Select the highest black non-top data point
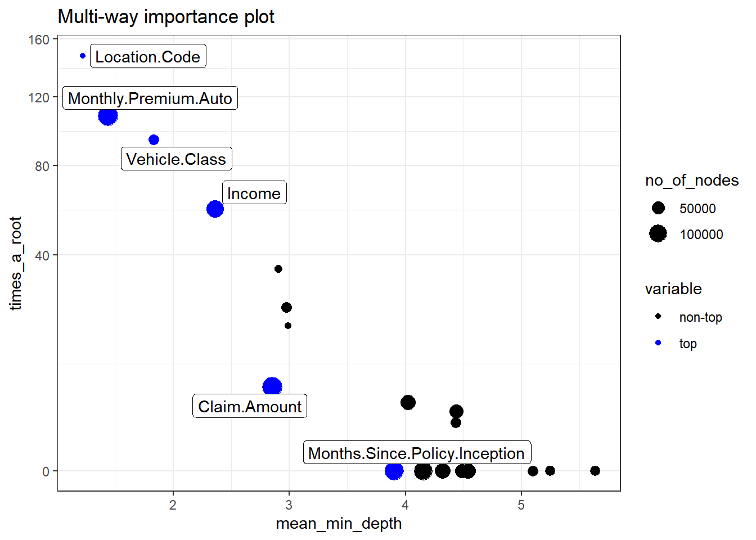Image resolution: width=756 pixels, height=540 pixels. point(278,269)
